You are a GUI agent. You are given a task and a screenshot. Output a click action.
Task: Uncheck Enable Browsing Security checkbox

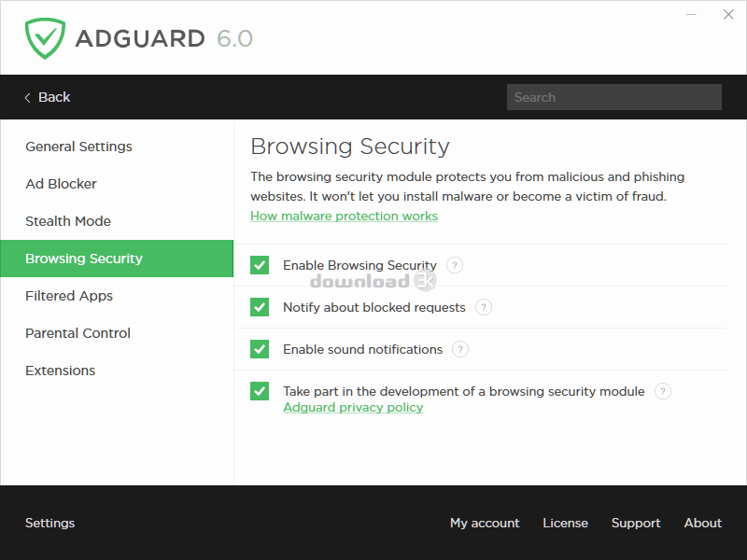260,265
